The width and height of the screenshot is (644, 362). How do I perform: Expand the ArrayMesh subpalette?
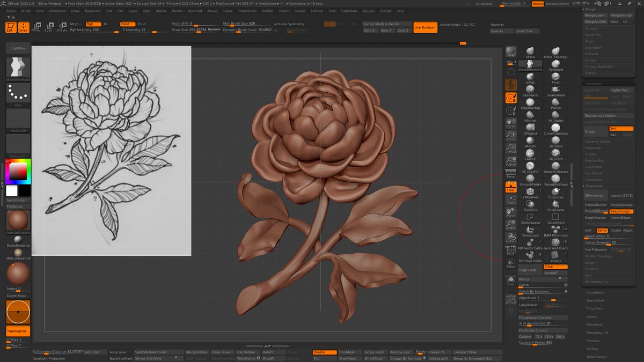pyautogui.click(x=595, y=292)
